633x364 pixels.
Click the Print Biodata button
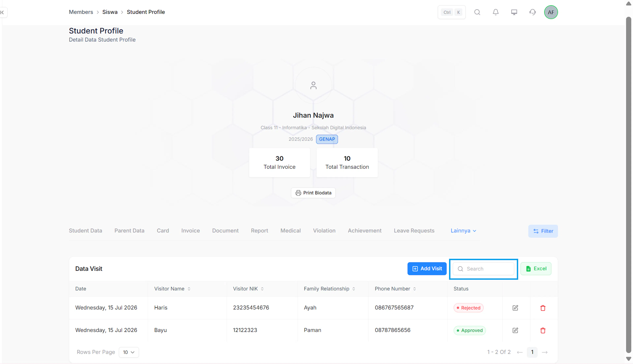click(x=313, y=193)
